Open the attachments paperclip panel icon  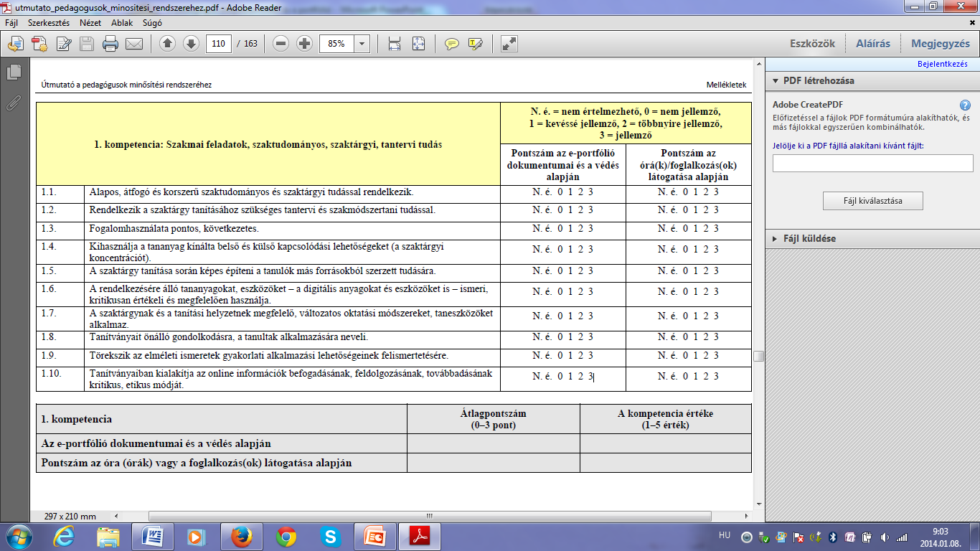click(14, 102)
